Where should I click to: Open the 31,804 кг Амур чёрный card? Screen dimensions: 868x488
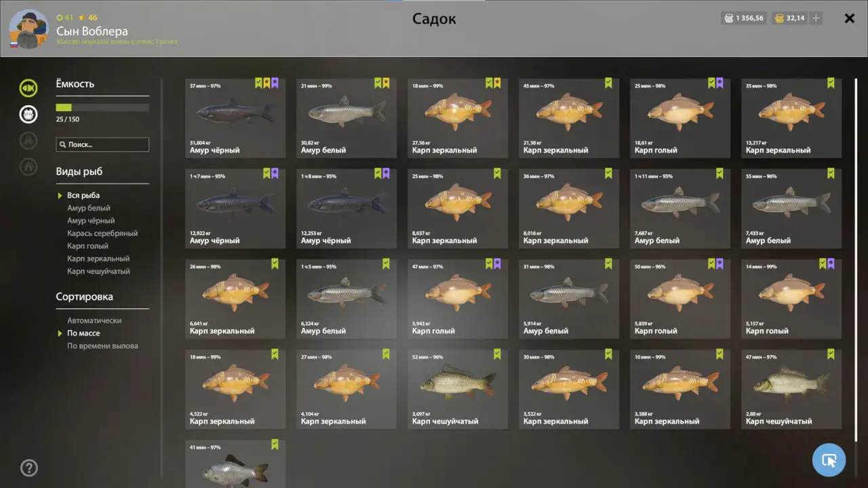(235, 118)
